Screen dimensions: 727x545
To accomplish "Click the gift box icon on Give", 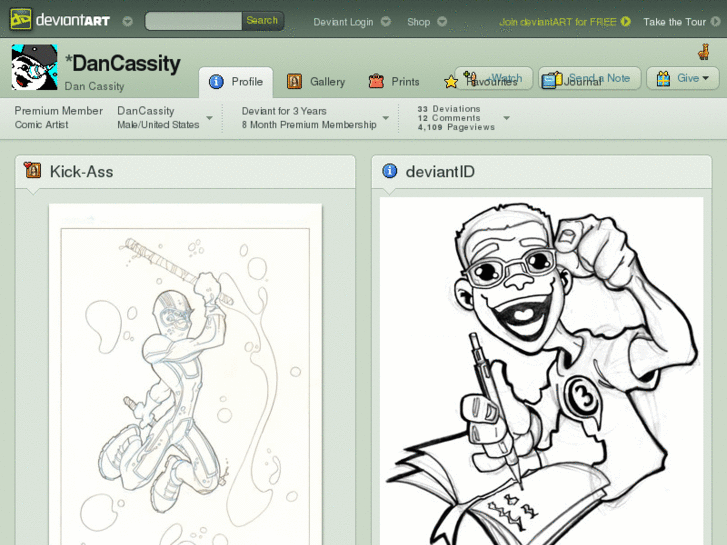I will tap(663, 78).
